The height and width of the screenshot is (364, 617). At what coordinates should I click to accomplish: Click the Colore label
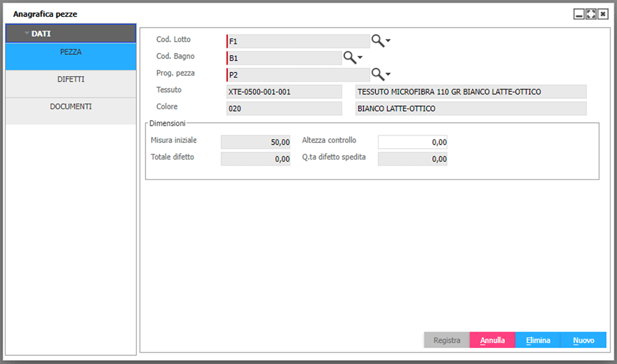[167, 106]
